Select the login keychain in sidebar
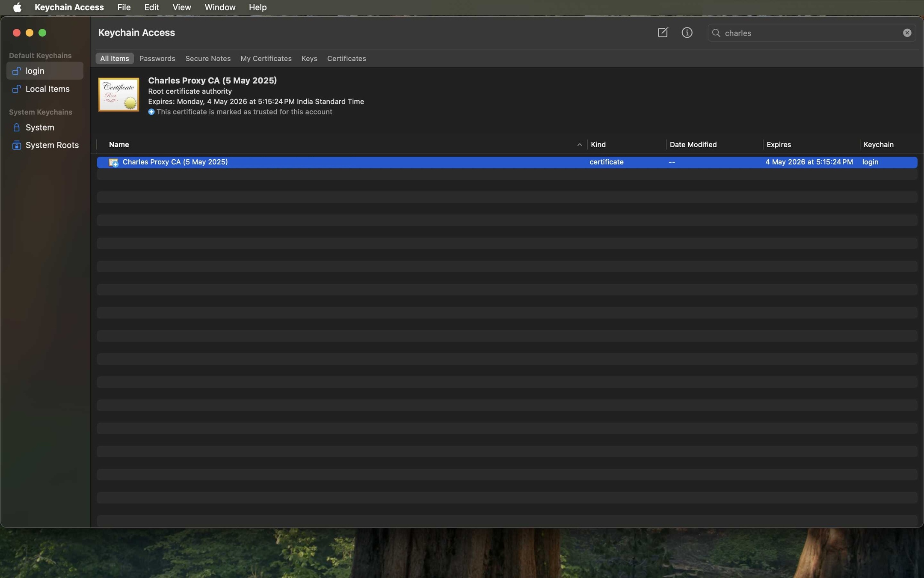The width and height of the screenshot is (924, 578). (x=45, y=71)
